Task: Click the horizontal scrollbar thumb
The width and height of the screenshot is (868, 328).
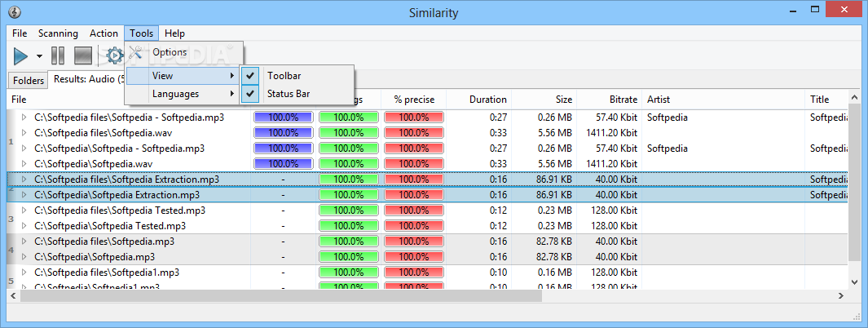Action: 280,296
